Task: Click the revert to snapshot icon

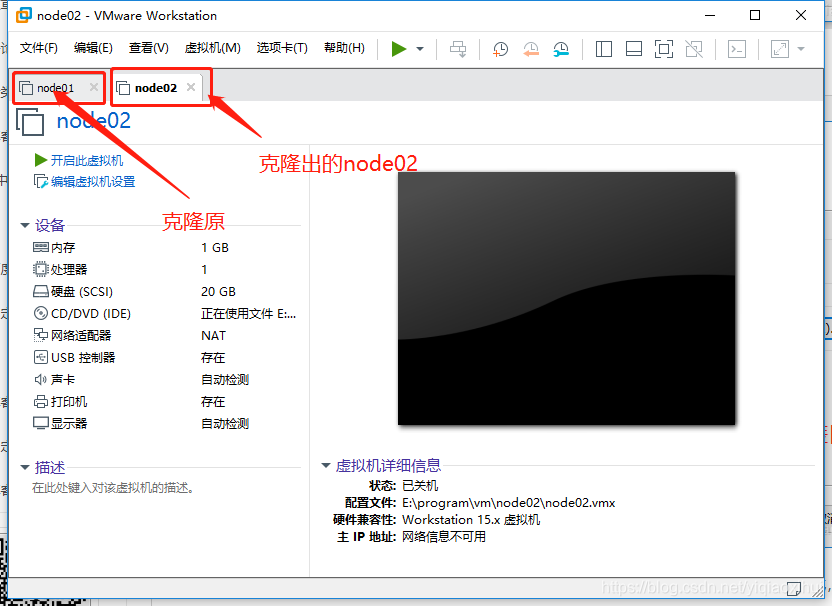Action: click(531, 49)
